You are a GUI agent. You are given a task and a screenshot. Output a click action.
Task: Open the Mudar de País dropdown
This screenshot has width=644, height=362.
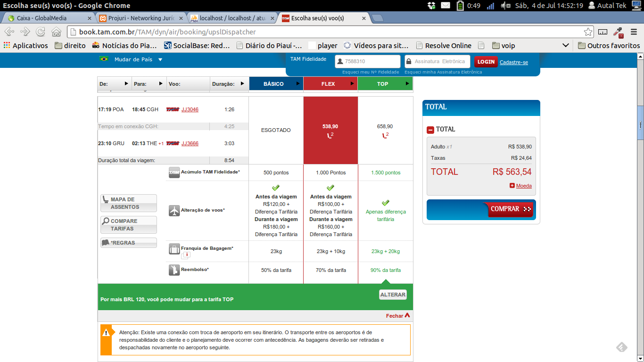160,60
